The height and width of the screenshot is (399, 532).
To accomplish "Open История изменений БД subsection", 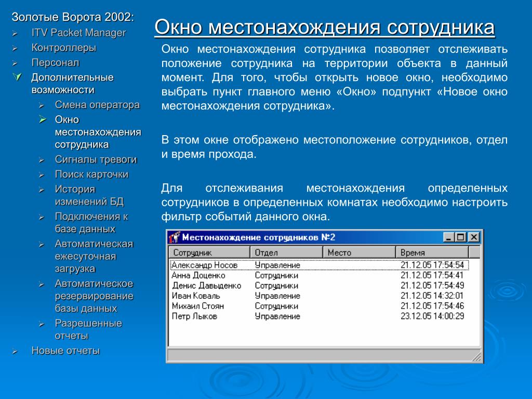I will (x=89, y=195).
